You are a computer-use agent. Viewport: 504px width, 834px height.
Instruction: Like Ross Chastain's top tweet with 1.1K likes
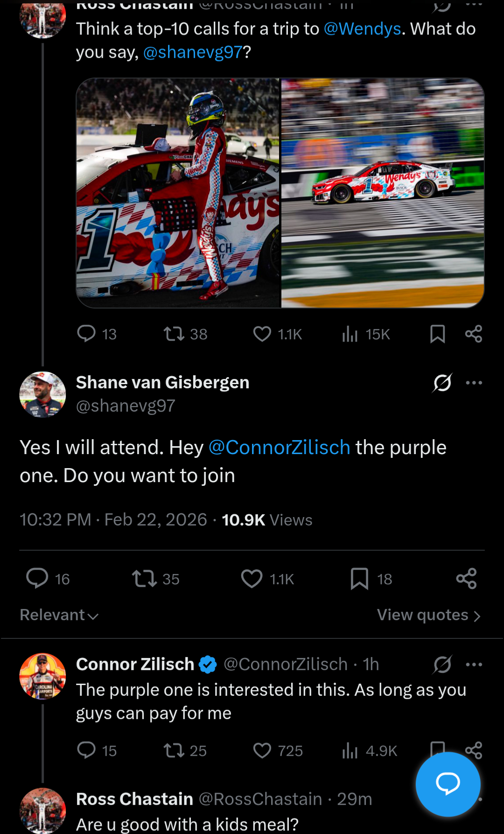pos(262,334)
